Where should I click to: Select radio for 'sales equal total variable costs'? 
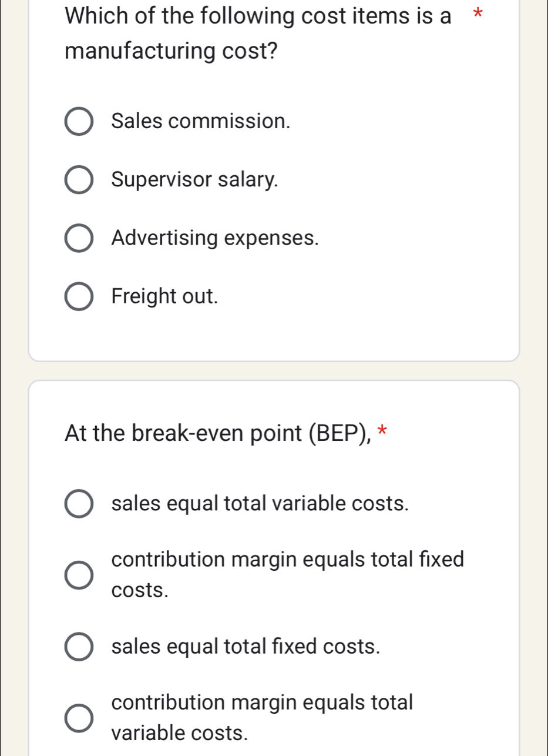(78, 504)
